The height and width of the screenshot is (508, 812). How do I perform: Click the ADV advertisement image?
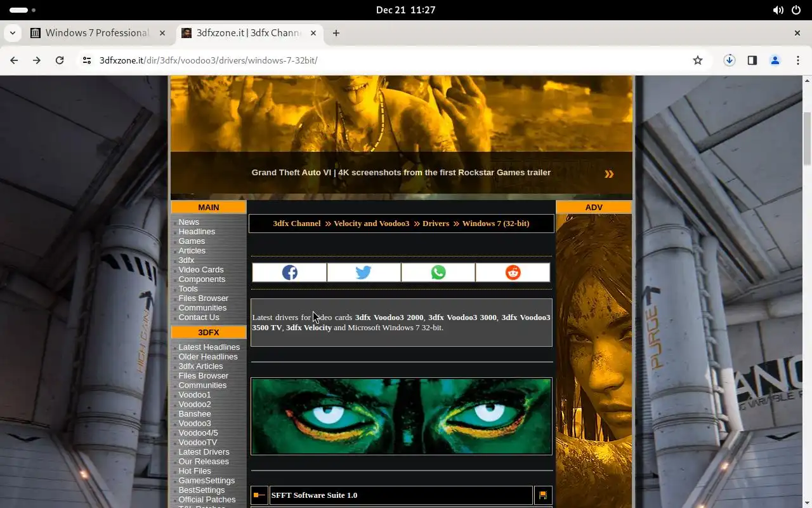click(x=594, y=361)
